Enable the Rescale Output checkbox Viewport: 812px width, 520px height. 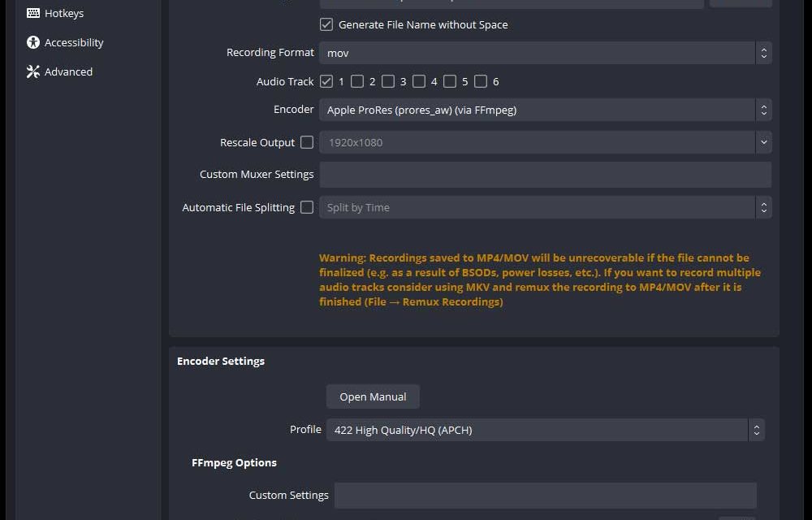click(x=307, y=142)
